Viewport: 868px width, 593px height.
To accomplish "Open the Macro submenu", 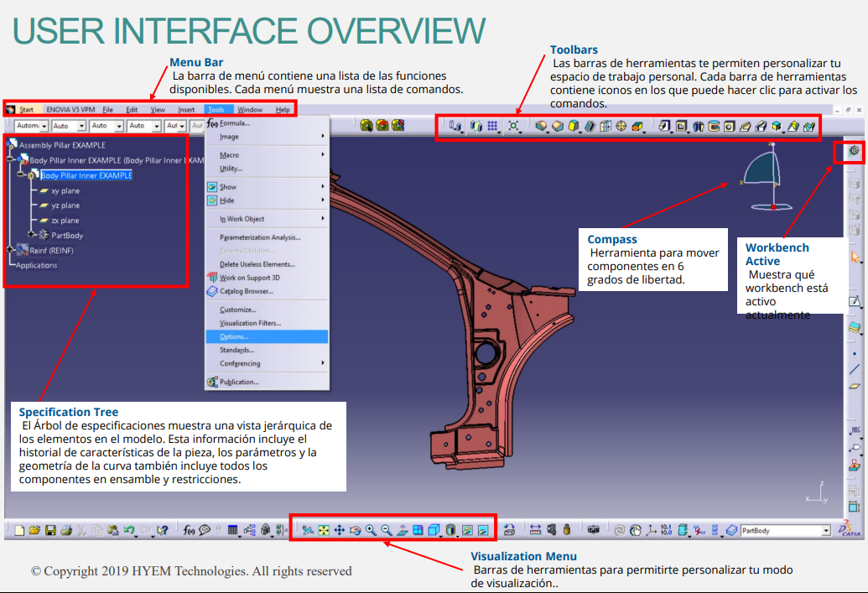I will 229,155.
